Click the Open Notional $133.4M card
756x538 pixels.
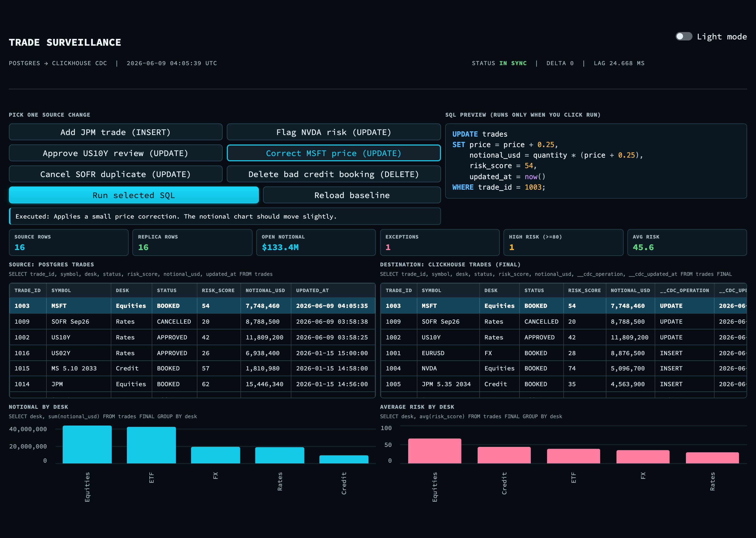click(x=316, y=242)
